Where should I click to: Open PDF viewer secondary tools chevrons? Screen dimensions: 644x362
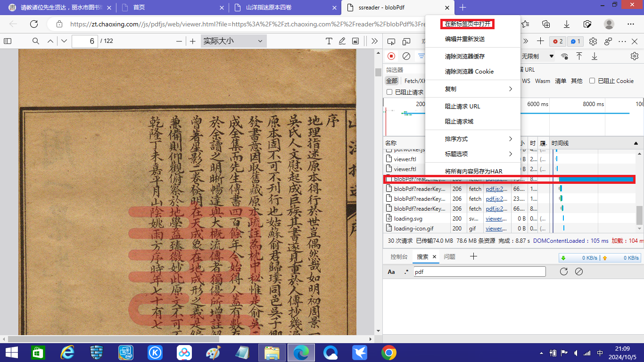click(374, 41)
